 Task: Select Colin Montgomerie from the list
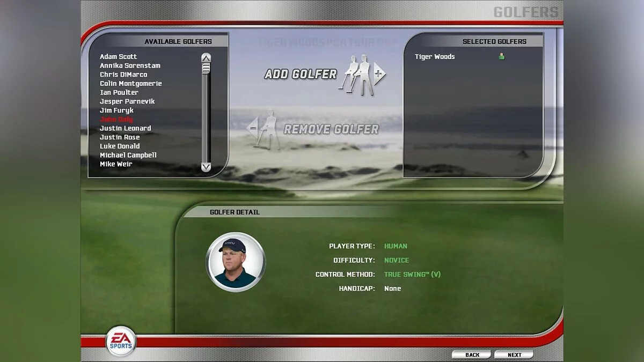click(x=130, y=84)
